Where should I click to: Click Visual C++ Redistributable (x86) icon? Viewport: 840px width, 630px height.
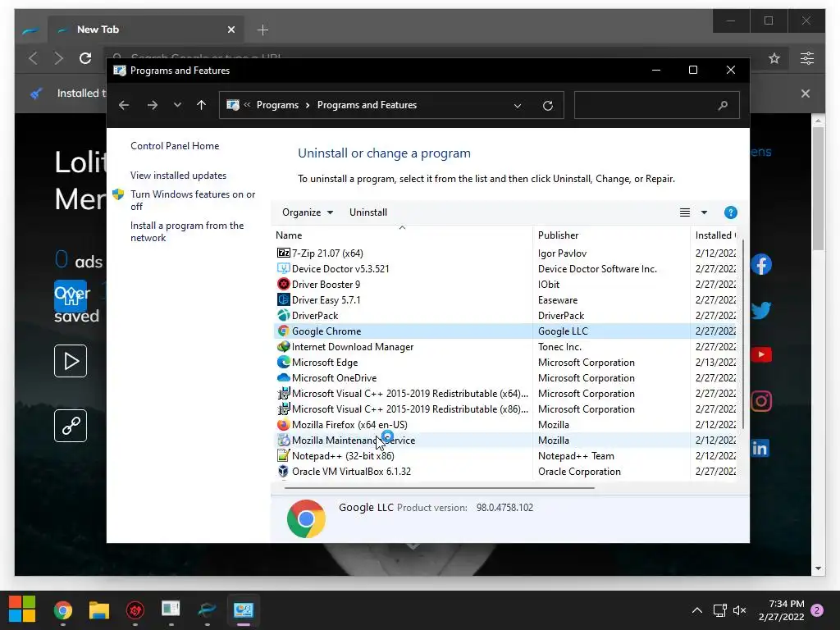click(283, 409)
